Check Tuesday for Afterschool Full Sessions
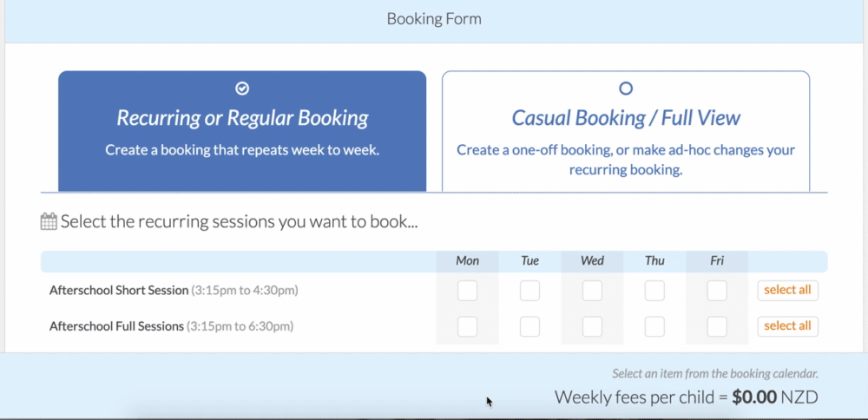This screenshot has height=420, width=868. (x=529, y=326)
